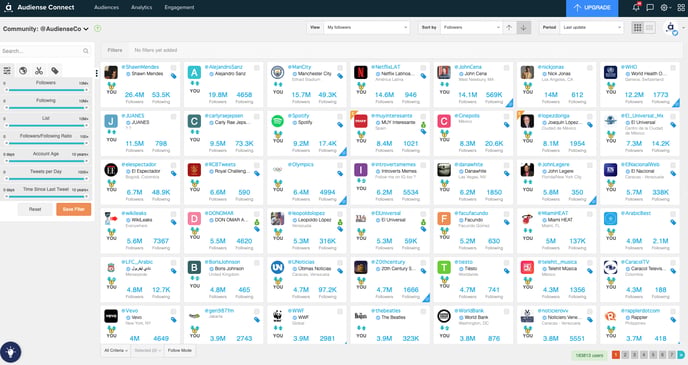Image resolution: width=688 pixels, height=365 pixels.
Task: Click the tag icon on ManCity card
Action: pyautogui.click(x=340, y=76)
